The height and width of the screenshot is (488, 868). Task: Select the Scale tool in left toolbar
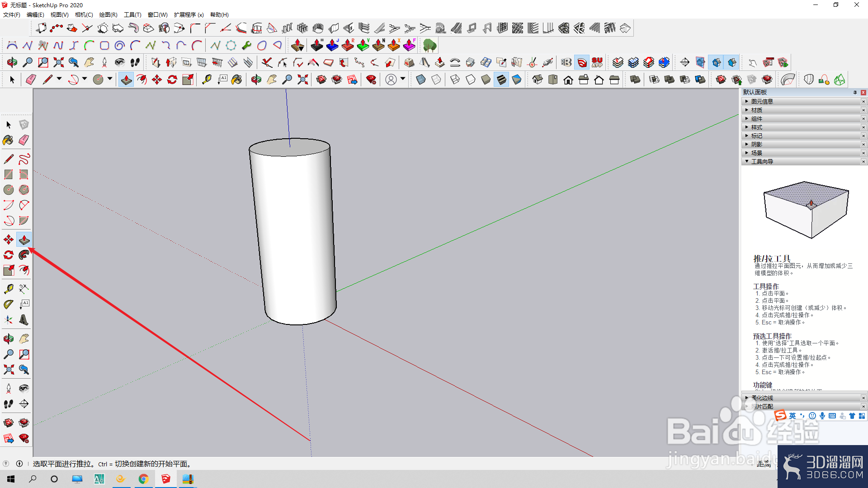click(9, 270)
